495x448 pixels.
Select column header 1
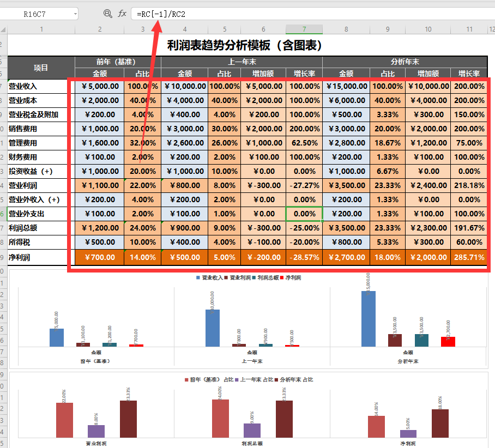click(41, 28)
